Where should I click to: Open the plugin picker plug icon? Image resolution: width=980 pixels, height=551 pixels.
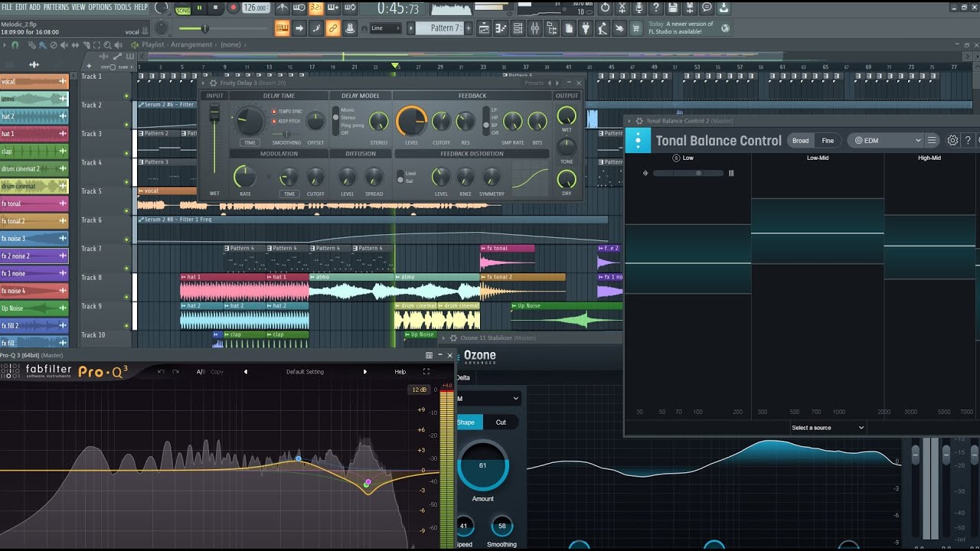[x=586, y=28]
